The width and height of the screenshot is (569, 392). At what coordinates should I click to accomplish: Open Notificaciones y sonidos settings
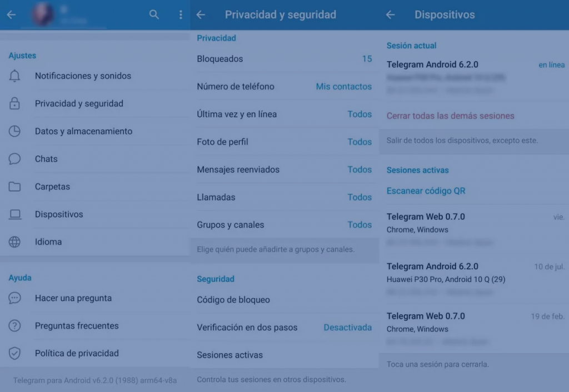pos(83,76)
